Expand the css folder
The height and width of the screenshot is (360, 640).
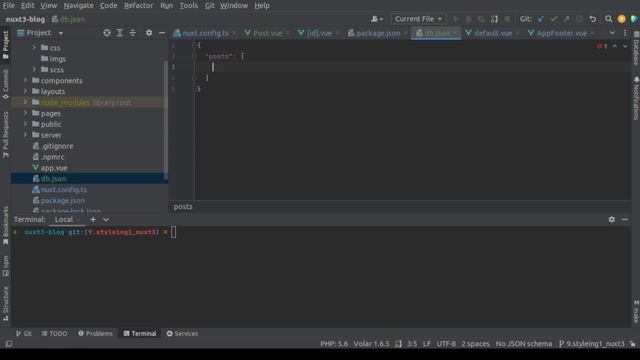(34, 48)
